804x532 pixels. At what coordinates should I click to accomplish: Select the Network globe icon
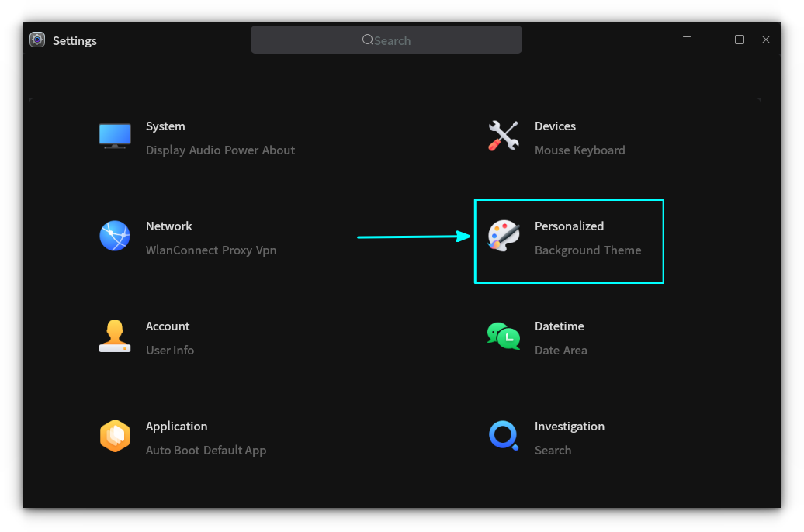click(x=115, y=235)
